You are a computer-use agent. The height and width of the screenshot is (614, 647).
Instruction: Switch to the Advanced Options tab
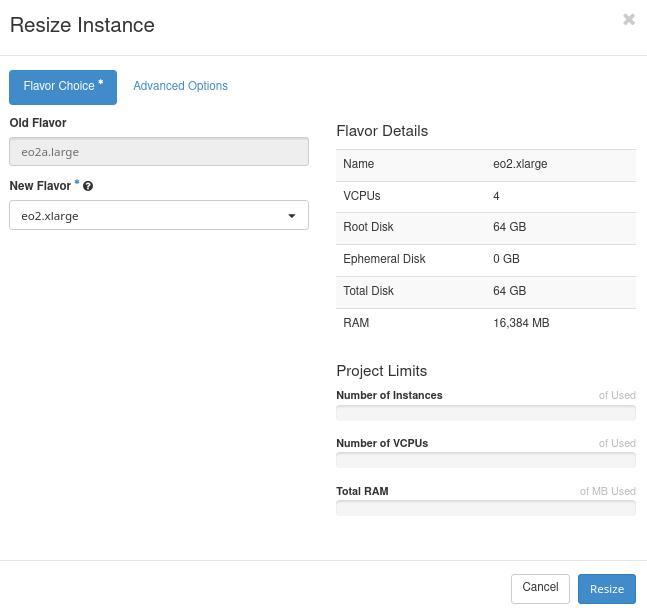click(x=180, y=86)
